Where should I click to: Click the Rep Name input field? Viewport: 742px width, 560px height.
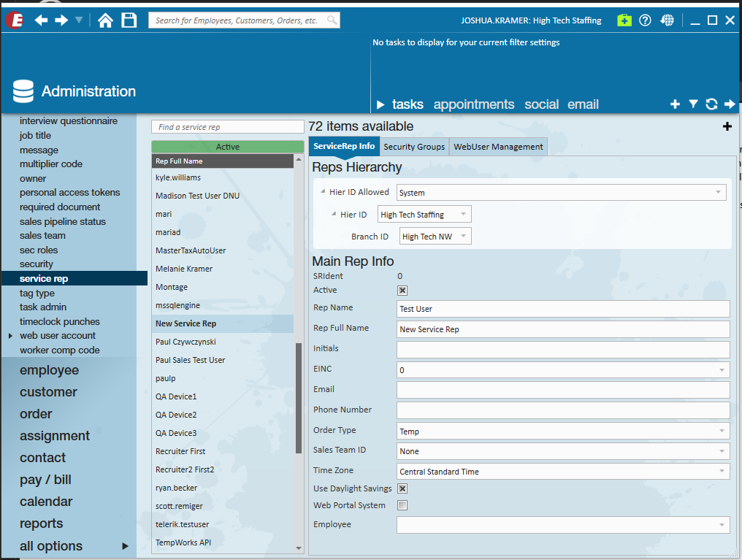[563, 309]
